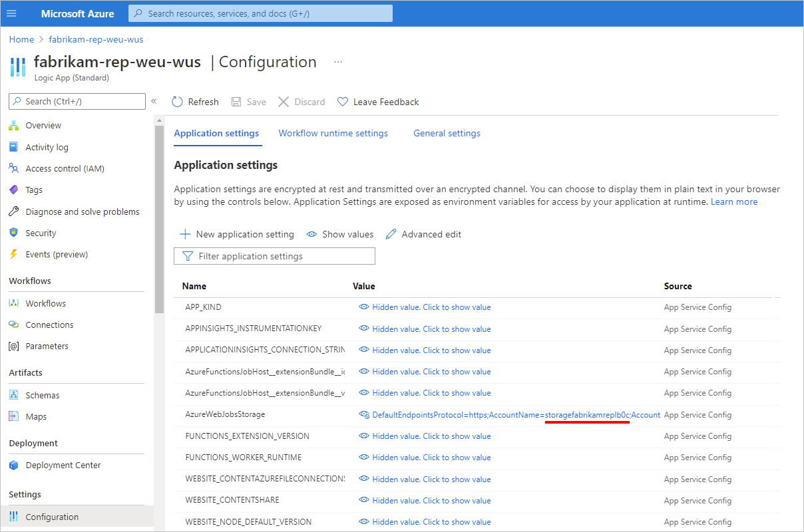The image size is (804, 532).
Task: Collapse the sidebar with the double chevron
Action: pyautogui.click(x=154, y=102)
